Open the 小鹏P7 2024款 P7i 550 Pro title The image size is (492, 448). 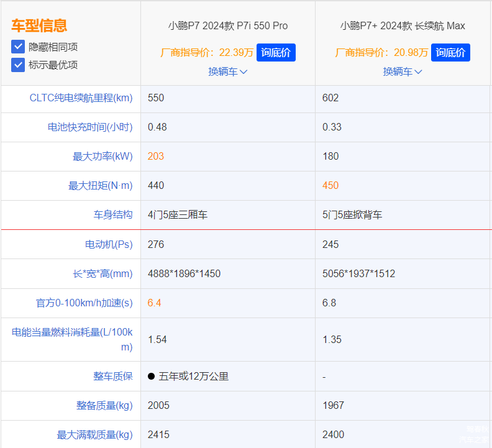227,26
